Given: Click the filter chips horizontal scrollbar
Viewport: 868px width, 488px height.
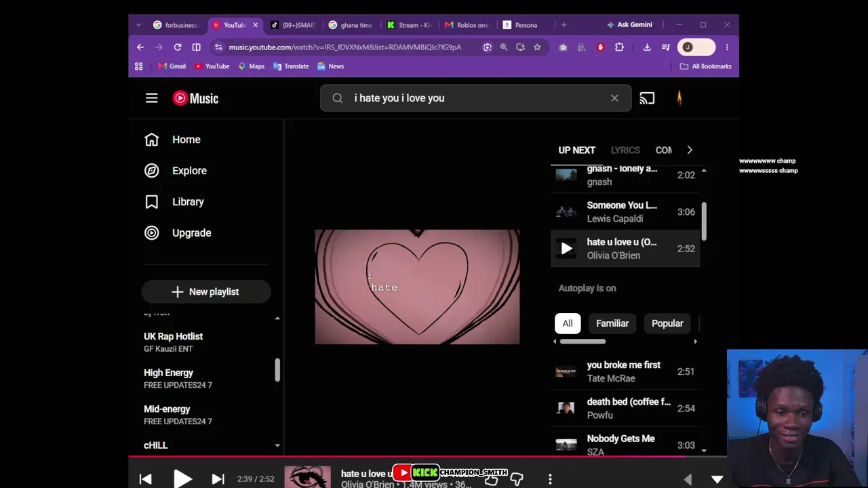Looking at the screenshot, I should pyautogui.click(x=582, y=342).
